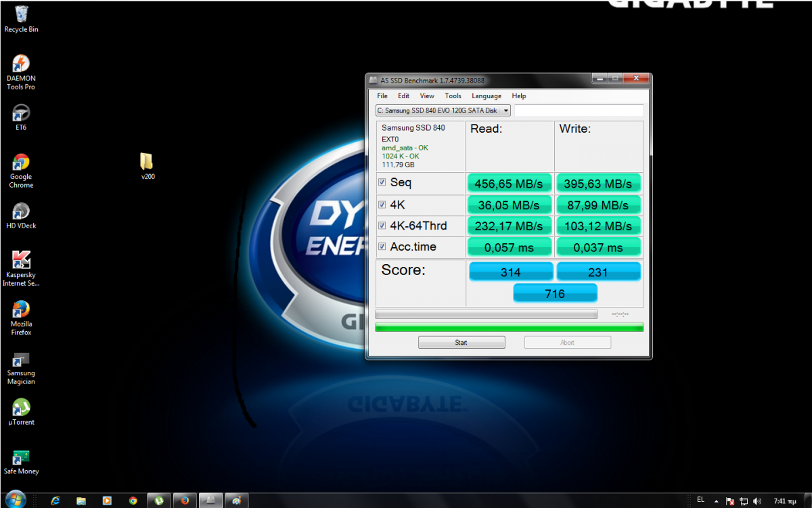Select the Google Chrome desktop shortcut
The width and height of the screenshot is (812, 508).
point(21,171)
